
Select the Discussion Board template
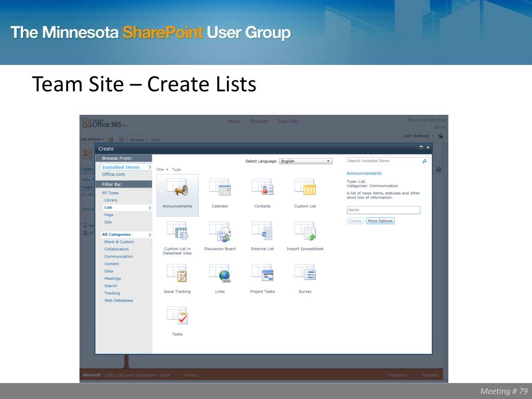[220, 231]
